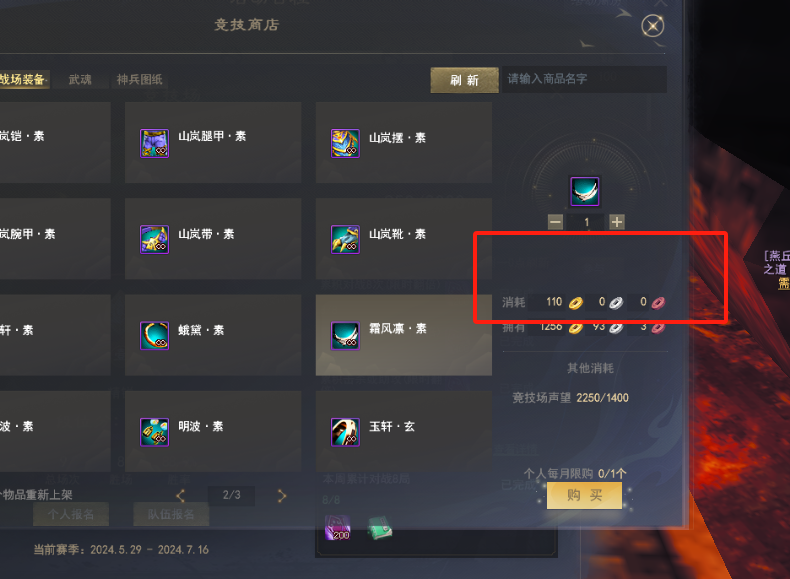Image resolution: width=790 pixels, height=579 pixels.
Task: Click the 霜风凛·素 item icon
Action: click(345, 336)
